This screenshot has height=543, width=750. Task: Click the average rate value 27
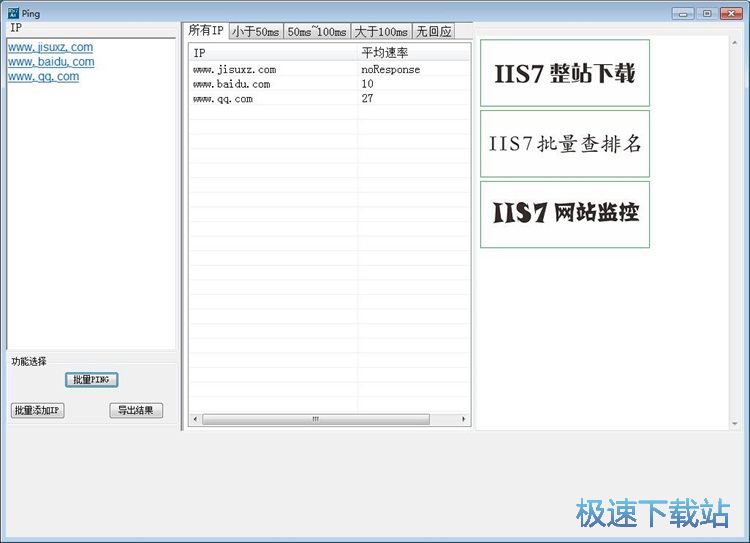click(x=367, y=99)
